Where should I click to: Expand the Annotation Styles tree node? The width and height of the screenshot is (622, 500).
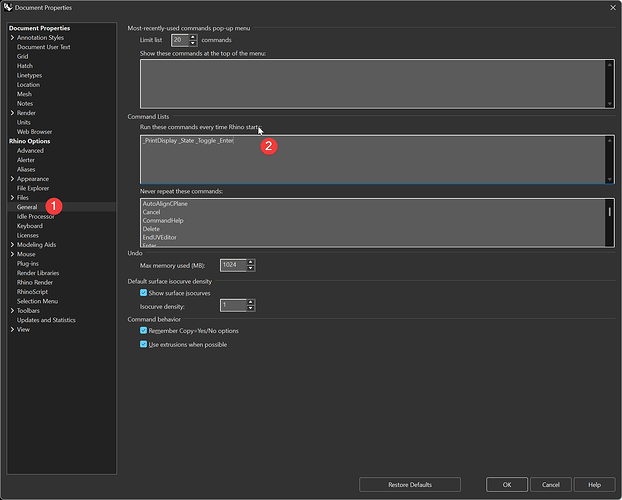pyautogui.click(x=12, y=38)
